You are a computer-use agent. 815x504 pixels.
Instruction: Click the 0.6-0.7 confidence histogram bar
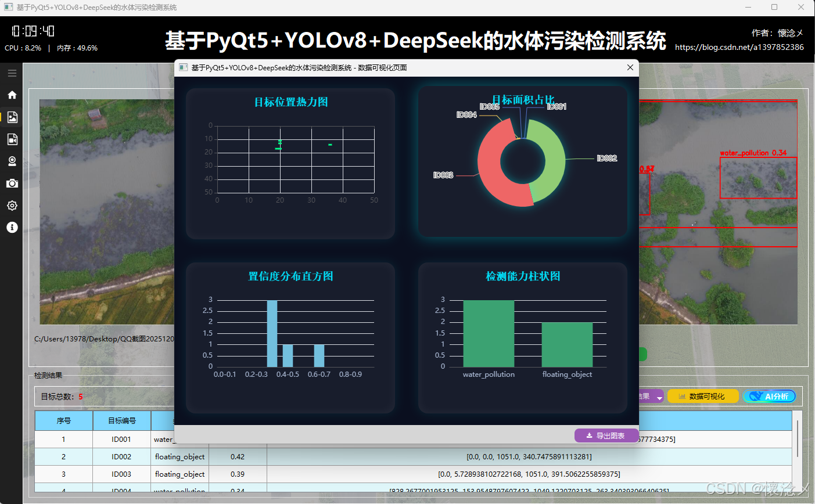319,356
